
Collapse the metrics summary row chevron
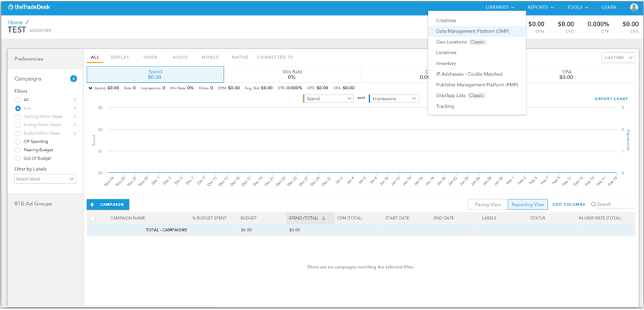coord(91,88)
